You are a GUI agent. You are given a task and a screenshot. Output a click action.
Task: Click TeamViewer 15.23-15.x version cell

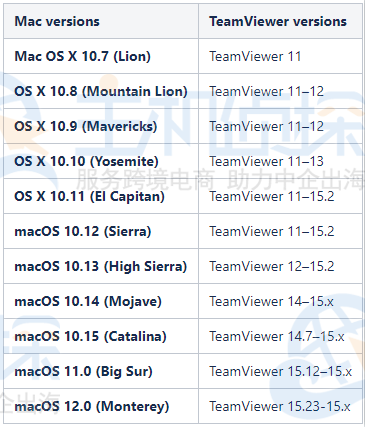pos(280,406)
